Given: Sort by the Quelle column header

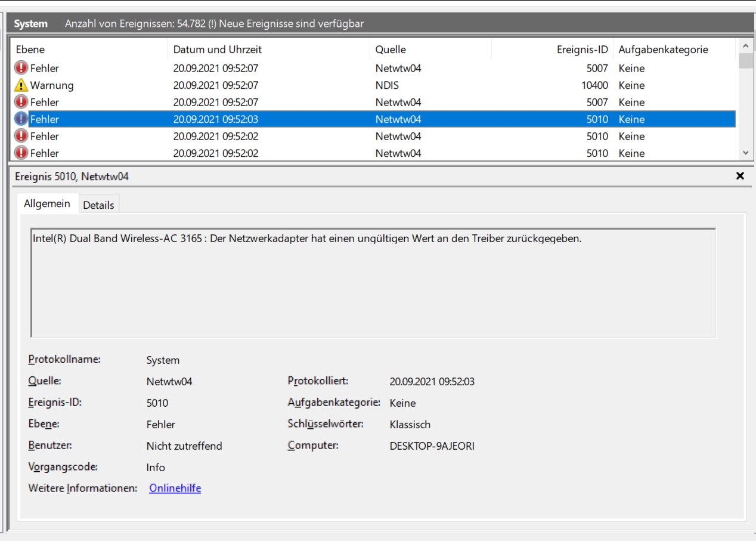Looking at the screenshot, I should click(430, 50).
